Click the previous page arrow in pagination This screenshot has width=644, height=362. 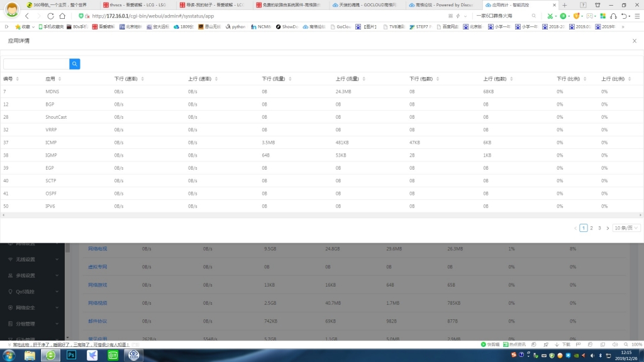[x=575, y=228]
